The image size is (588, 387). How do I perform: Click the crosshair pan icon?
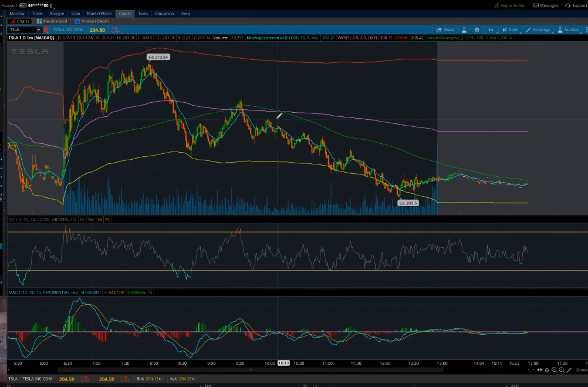click(x=547, y=370)
